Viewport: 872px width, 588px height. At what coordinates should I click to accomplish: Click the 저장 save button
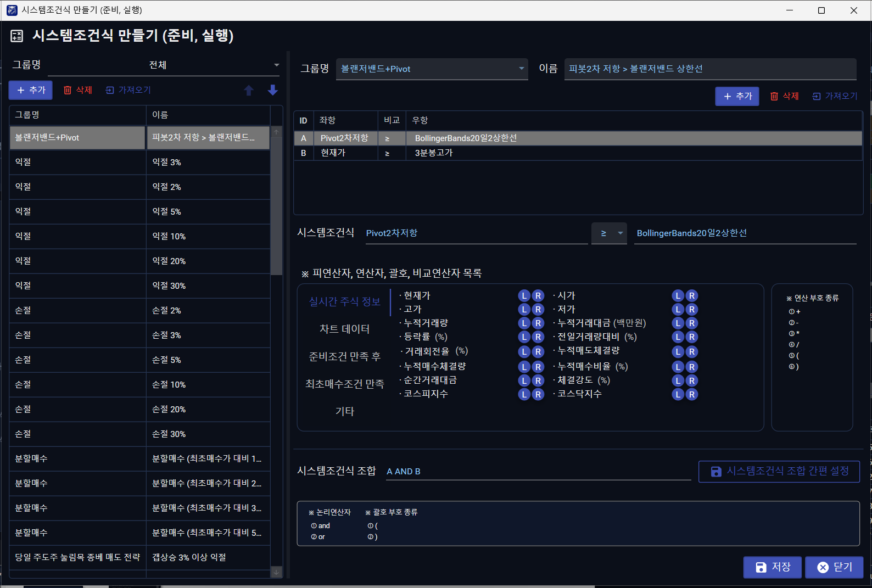point(773,567)
